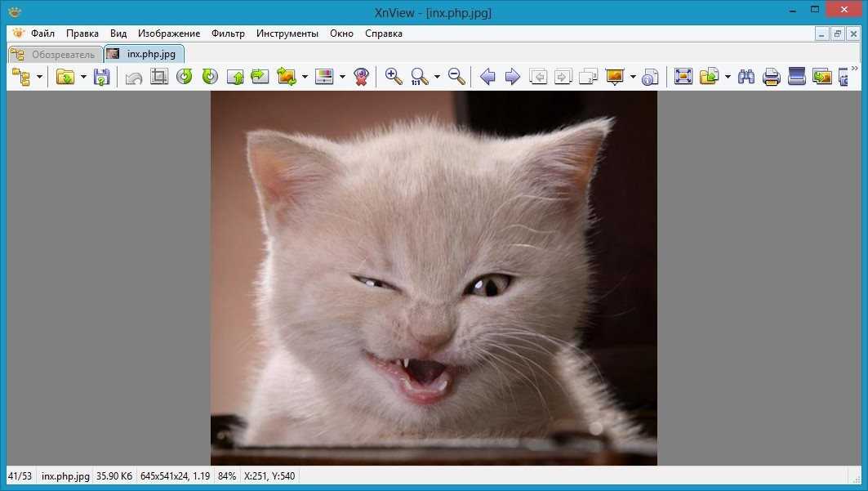This screenshot has width=868, height=491.
Task: Click the binoculars Search icon
Action: (746, 77)
